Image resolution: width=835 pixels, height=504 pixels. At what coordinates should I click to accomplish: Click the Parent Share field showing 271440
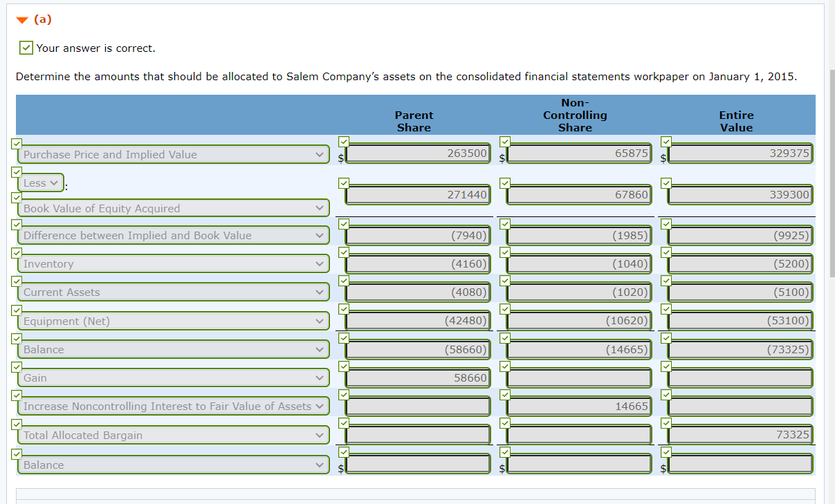click(x=418, y=195)
